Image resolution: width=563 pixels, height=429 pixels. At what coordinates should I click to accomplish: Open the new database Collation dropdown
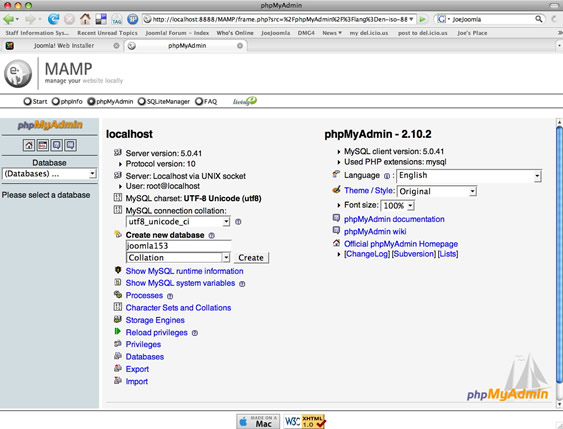point(178,257)
